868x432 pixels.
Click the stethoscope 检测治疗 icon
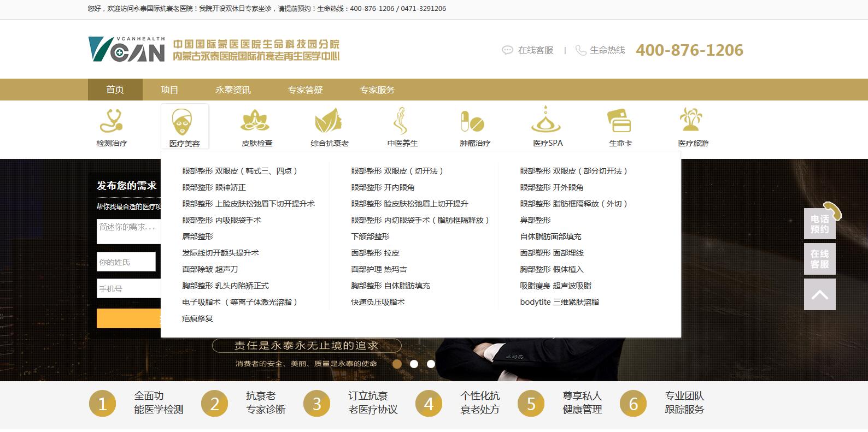112,121
